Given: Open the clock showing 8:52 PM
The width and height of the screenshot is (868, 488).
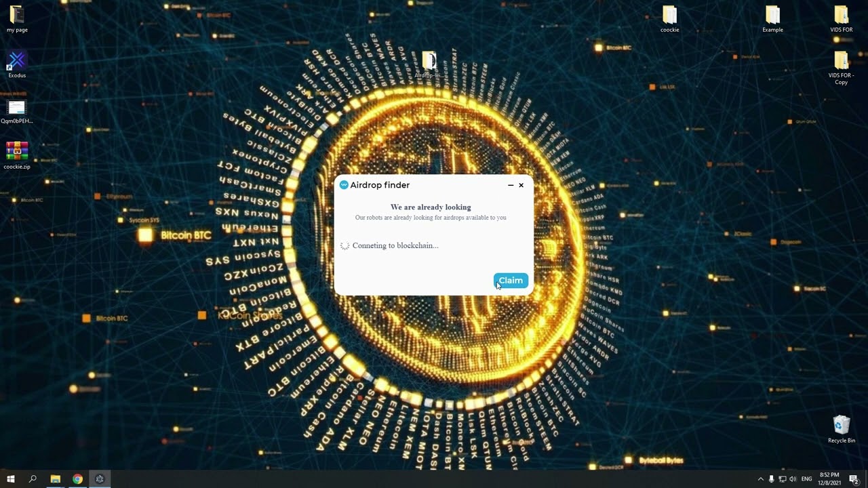Looking at the screenshot, I should coord(829,479).
